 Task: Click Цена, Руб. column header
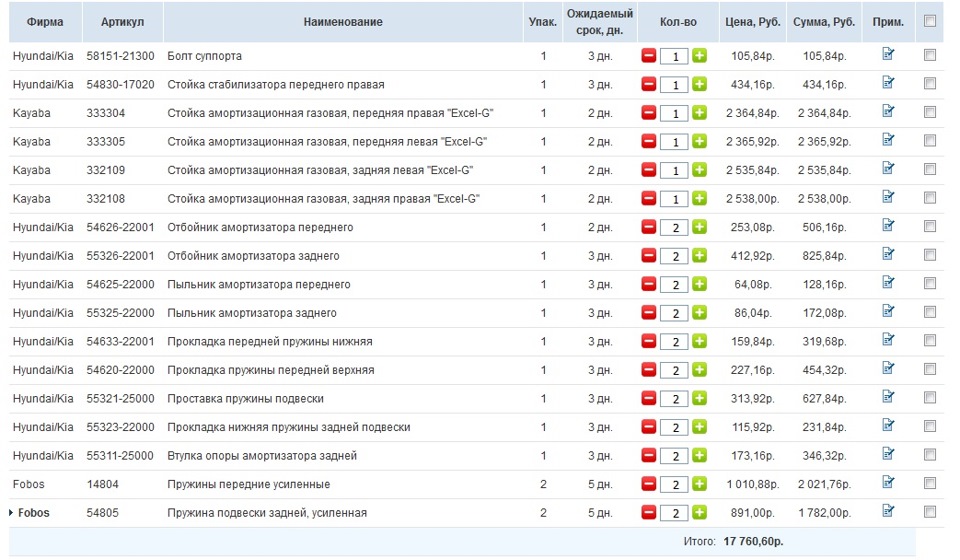point(752,21)
